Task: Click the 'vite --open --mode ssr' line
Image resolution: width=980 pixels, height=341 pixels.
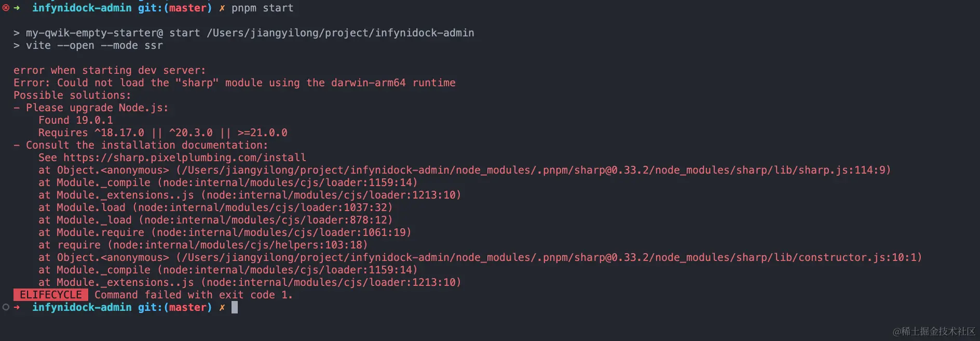Action: pos(94,45)
